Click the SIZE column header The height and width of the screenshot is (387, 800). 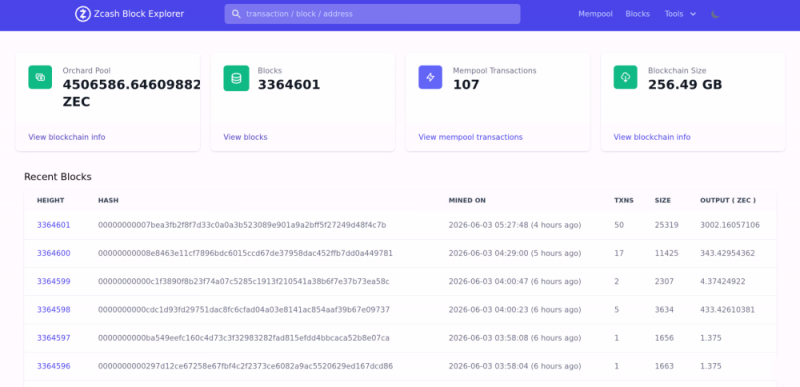[x=663, y=200]
